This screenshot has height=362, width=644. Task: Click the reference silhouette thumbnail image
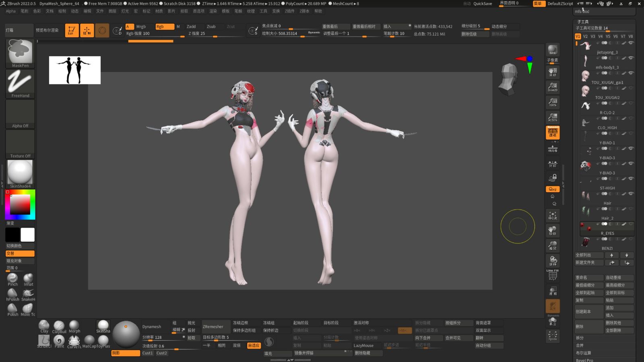coord(75,70)
